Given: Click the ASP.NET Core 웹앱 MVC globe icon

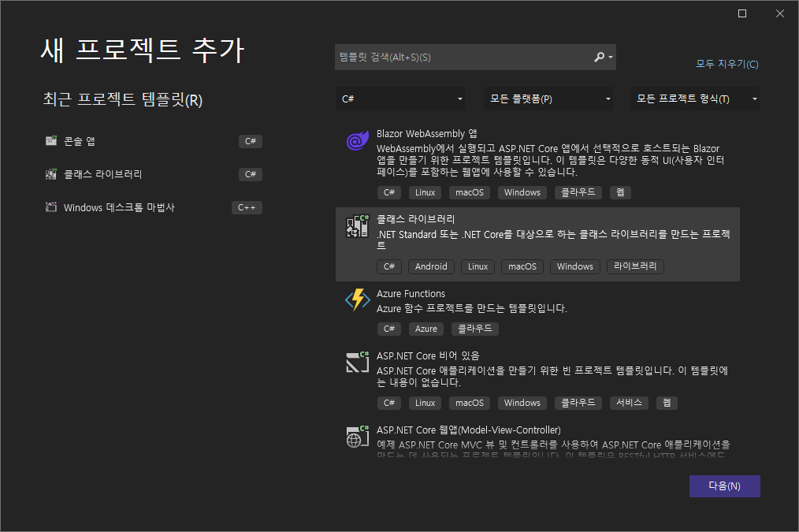Looking at the screenshot, I should (x=357, y=437).
